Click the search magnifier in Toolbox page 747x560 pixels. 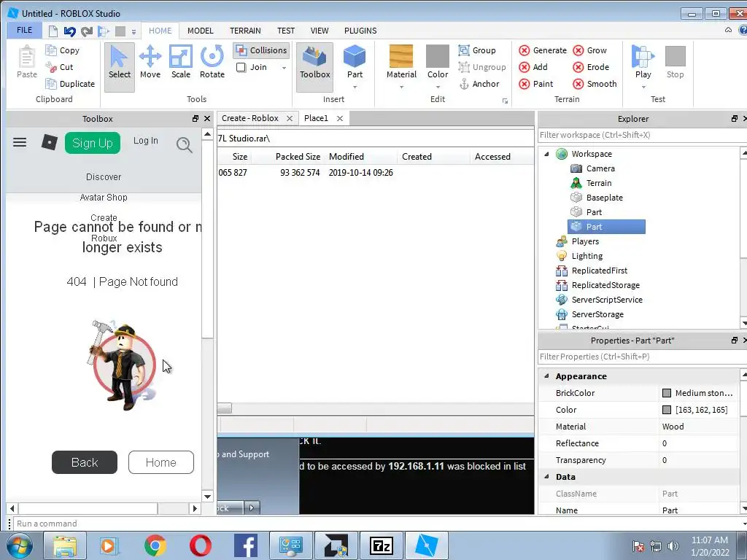(x=184, y=144)
